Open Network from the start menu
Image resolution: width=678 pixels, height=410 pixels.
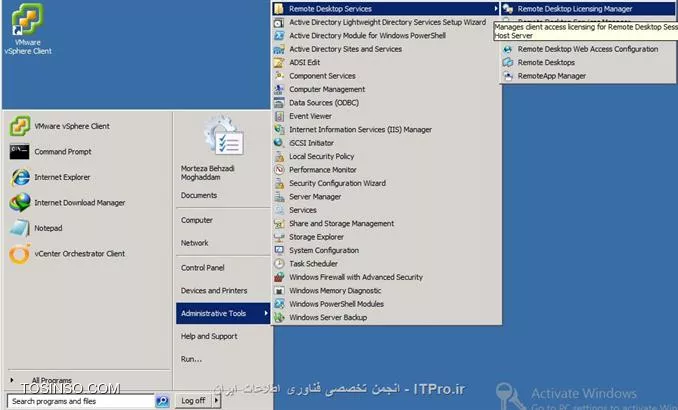195,243
